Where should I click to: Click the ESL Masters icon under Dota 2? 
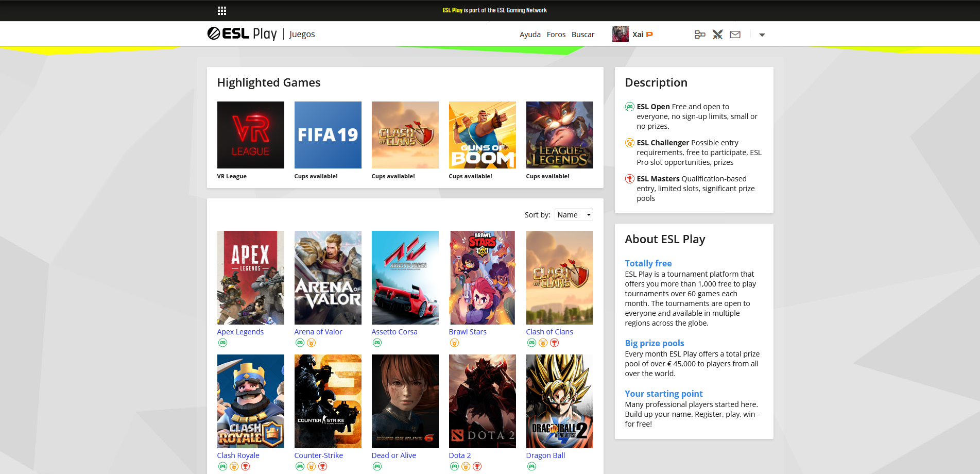point(477,466)
